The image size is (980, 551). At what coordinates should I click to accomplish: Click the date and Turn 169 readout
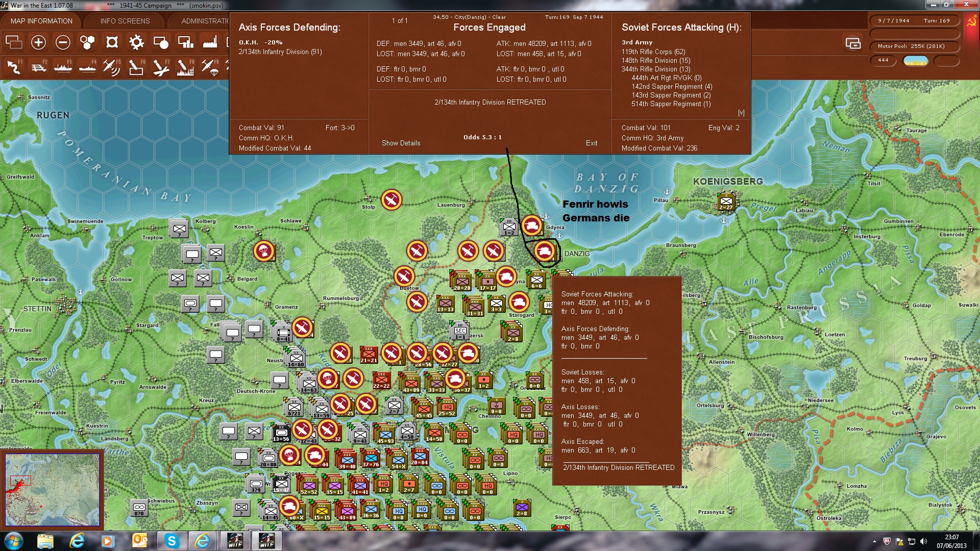tap(914, 21)
